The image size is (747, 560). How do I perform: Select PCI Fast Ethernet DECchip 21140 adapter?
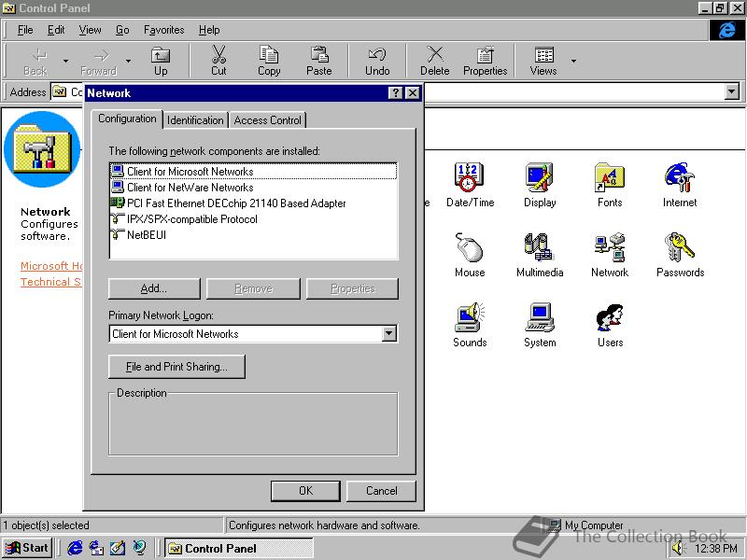[253, 203]
